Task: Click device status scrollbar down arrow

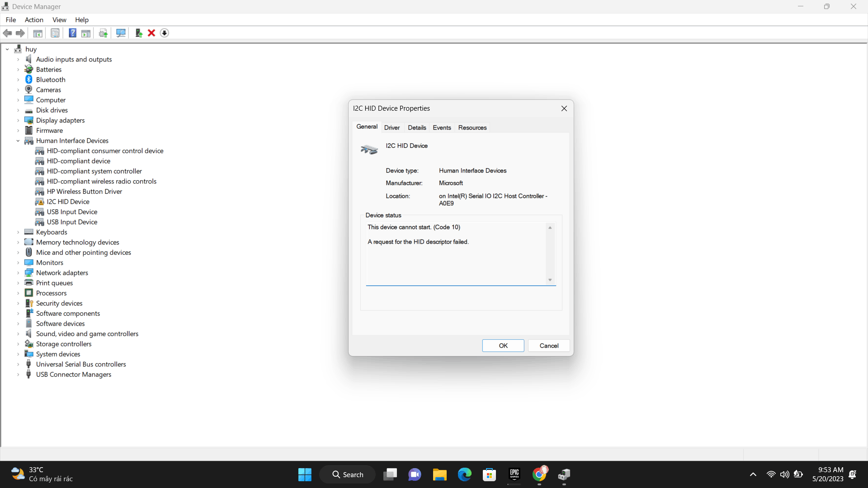Action: pyautogui.click(x=550, y=280)
